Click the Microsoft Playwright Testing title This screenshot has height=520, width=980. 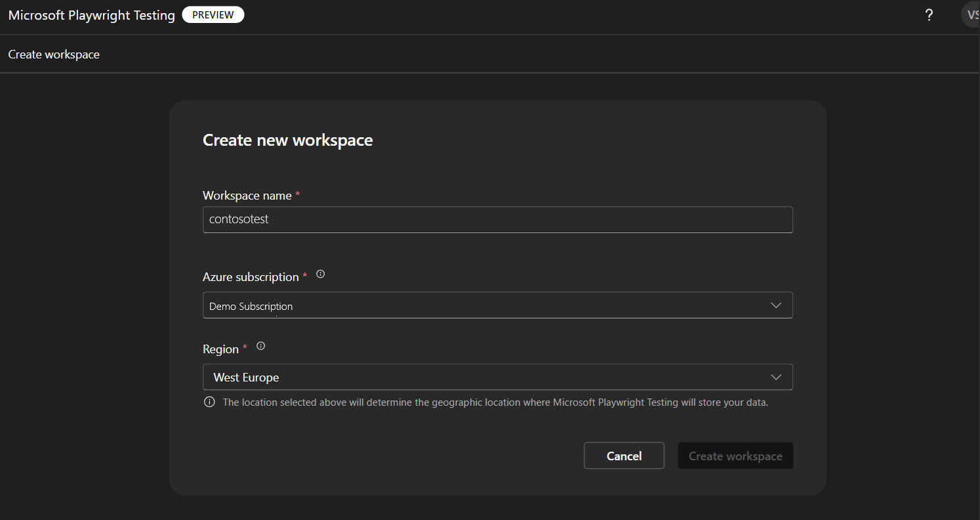(92, 15)
